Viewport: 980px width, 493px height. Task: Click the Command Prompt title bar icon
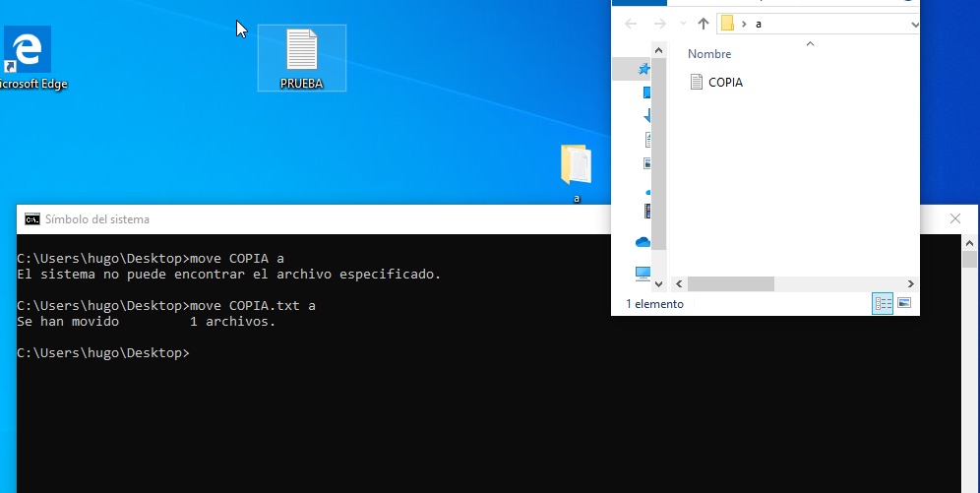click(32, 219)
